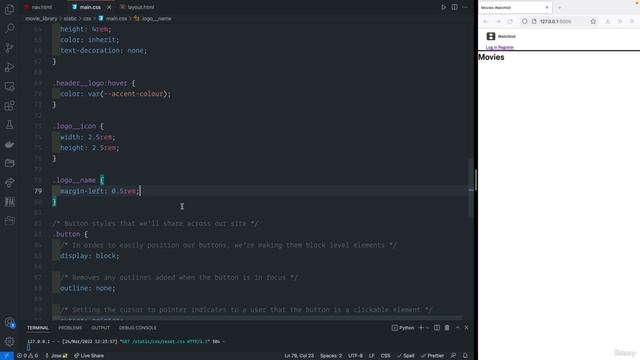This screenshot has width=640, height=360.
Task: Click the Prettier status item
Action: (433, 356)
